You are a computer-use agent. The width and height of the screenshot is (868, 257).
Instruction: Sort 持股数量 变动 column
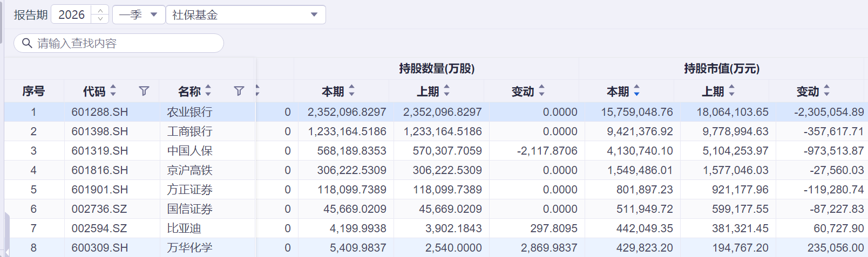pyautogui.click(x=542, y=91)
